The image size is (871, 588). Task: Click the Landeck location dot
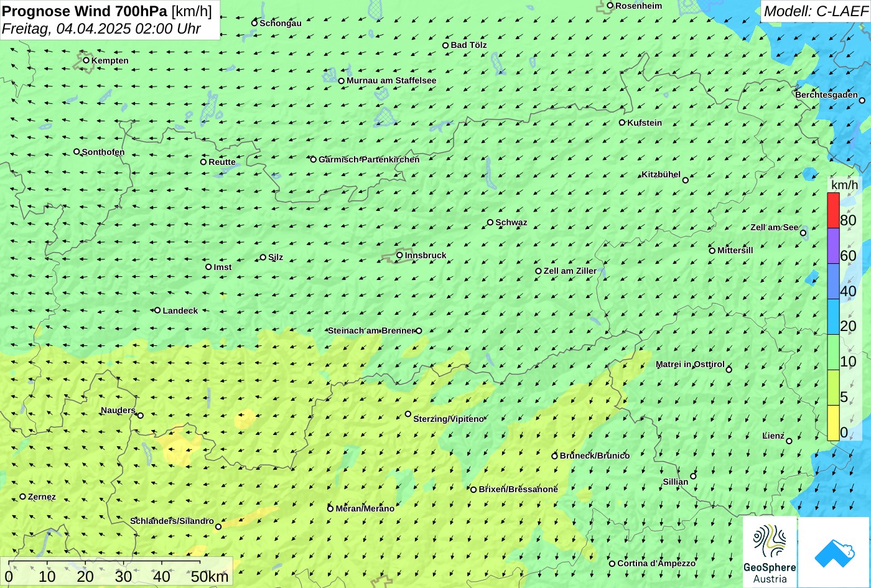coord(157,310)
